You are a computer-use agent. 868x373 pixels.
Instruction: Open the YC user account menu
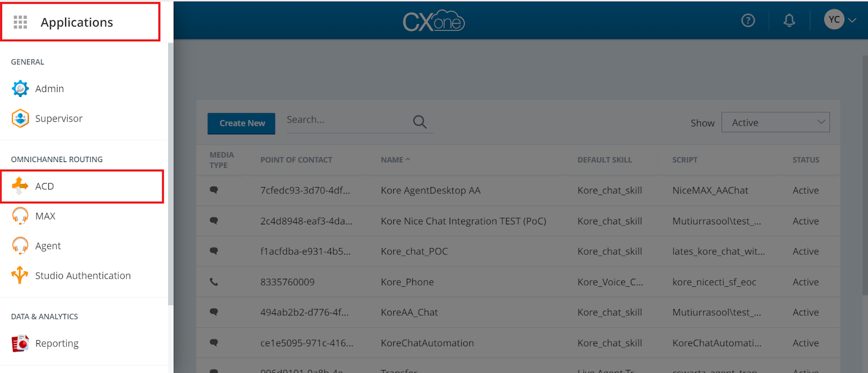coord(840,20)
